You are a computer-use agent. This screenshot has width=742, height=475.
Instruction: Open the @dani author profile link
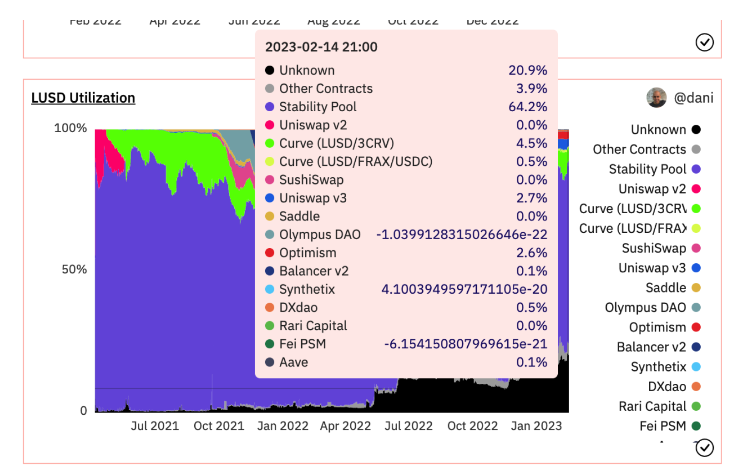pos(693,98)
